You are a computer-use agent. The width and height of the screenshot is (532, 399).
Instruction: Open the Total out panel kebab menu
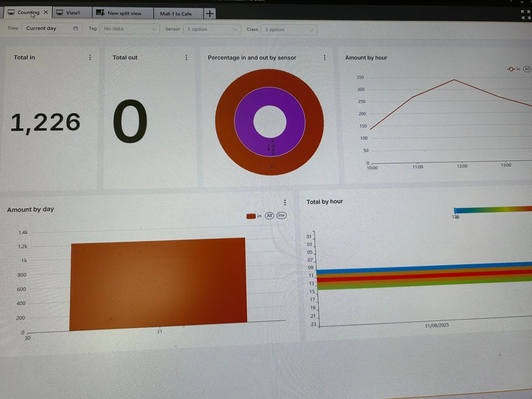[186, 57]
